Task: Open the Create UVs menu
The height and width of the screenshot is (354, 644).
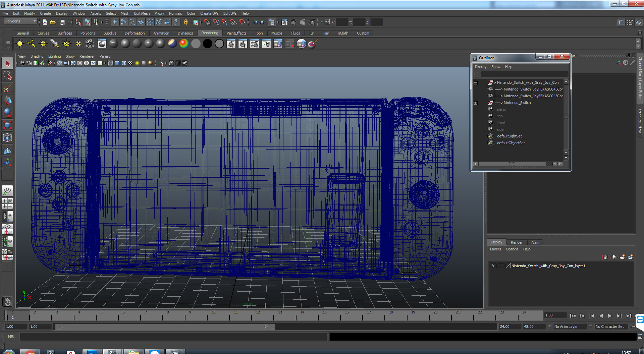Action: tap(209, 13)
